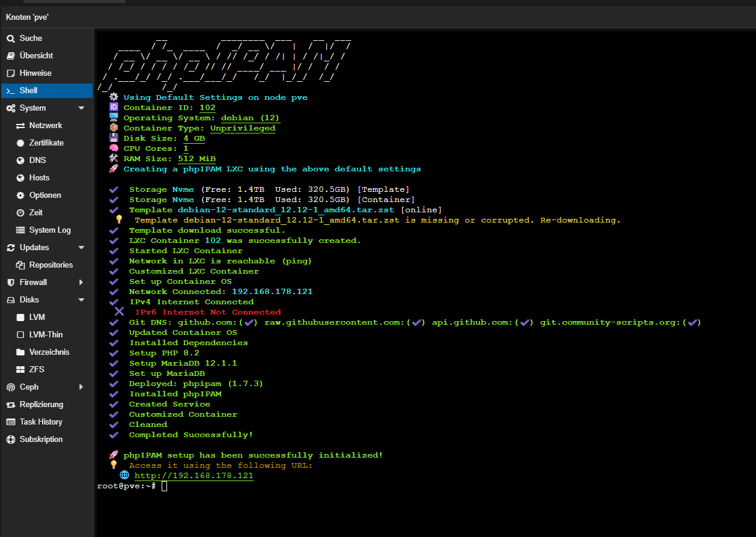Collapse the Updates section arrow
This screenshot has width=756, height=537.
(x=82, y=248)
